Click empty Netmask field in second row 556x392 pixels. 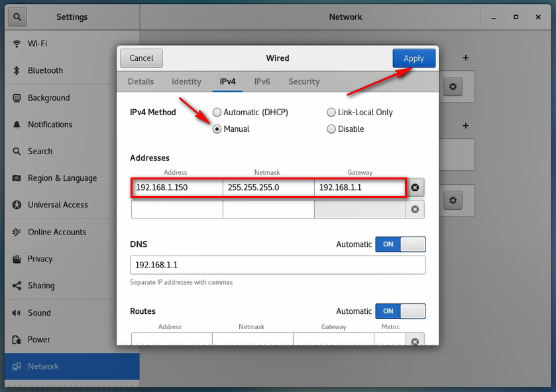(x=268, y=209)
